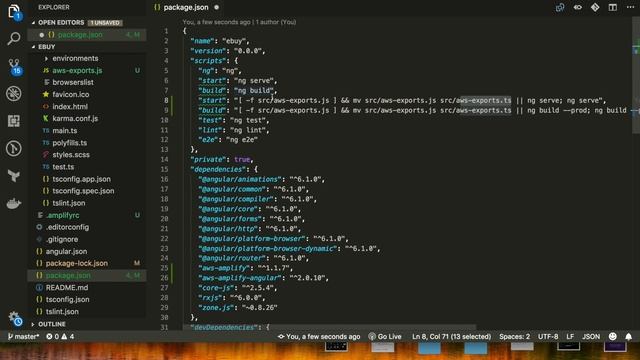Screen dimensions: 640x360
Task: Split the editor to the right
Action: tap(613, 7)
